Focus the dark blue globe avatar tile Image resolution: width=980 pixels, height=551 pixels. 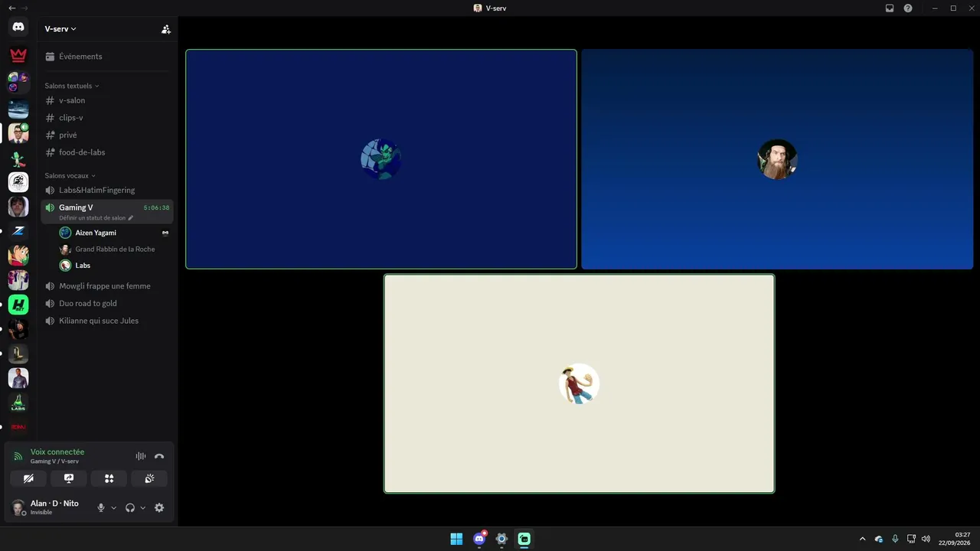pos(381,159)
